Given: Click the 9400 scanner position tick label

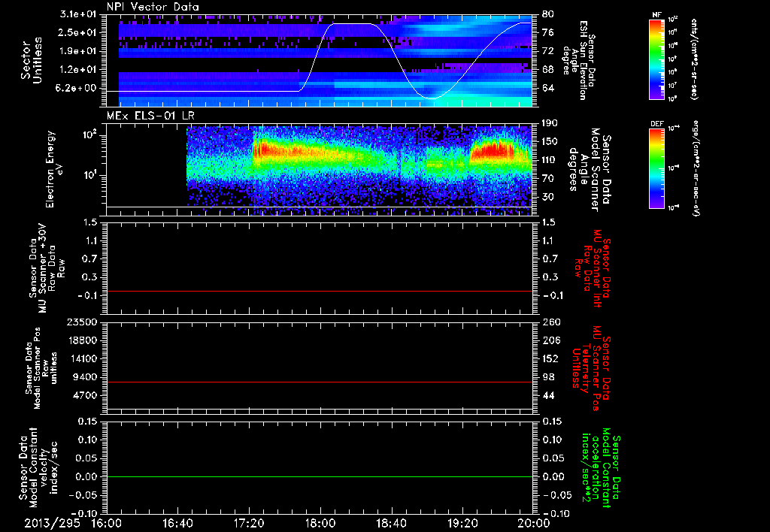Looking at the screenshot, I should [86, 377].
